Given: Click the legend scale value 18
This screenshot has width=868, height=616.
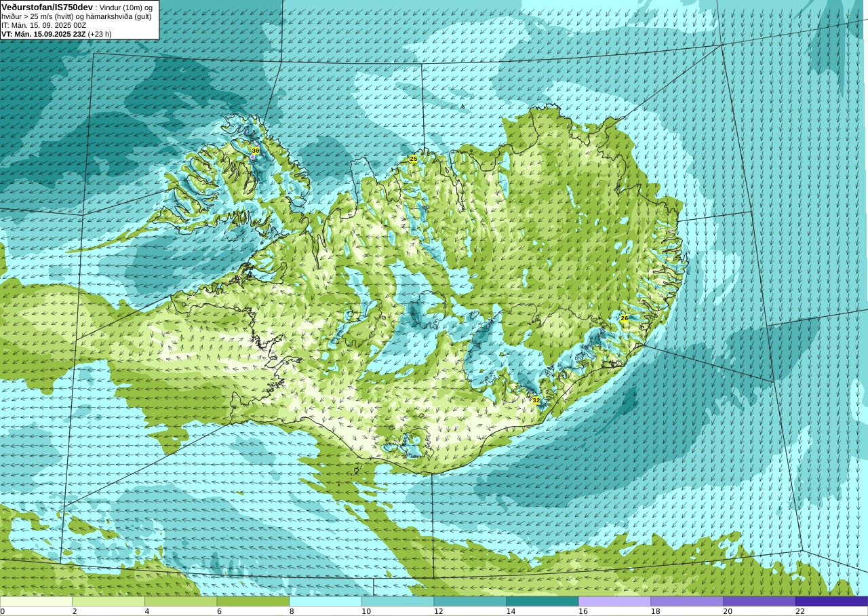Looking at the screenshot, I should [x=656, y=611].
